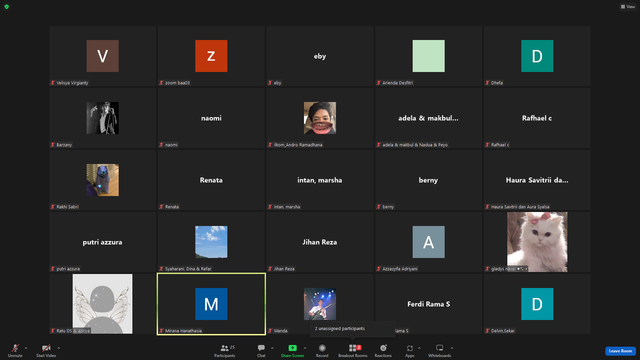This screenshot has width=640, height=360.
Task: Select Velisya Virgianty's video tile
Action: click(102, 56)
